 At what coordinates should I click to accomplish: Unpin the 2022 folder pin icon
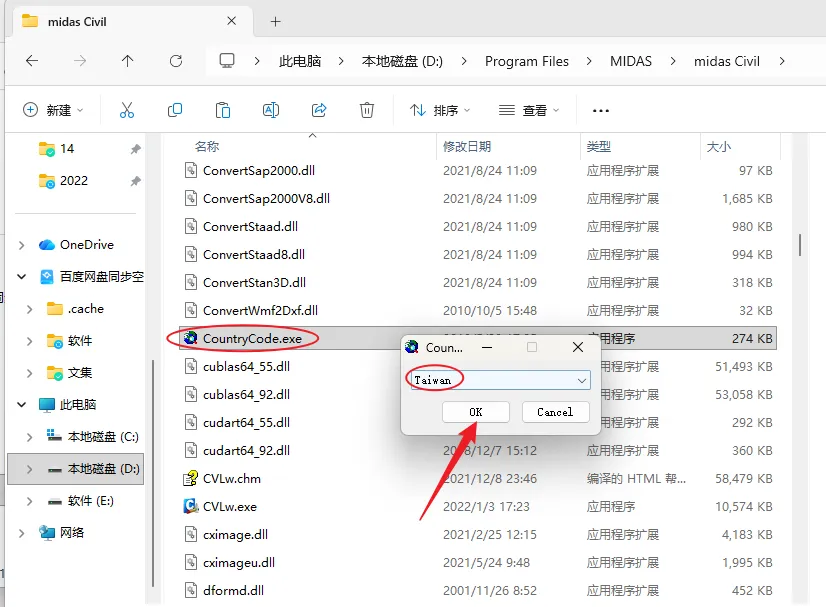[135, 181]
